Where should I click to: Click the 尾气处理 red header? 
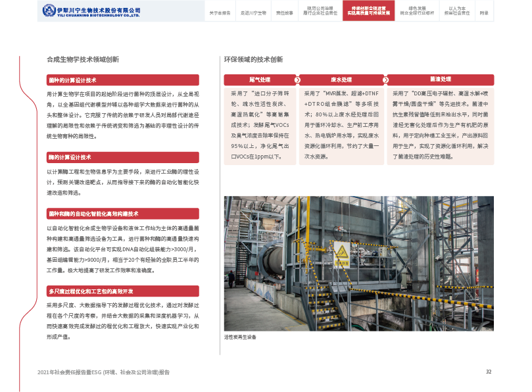pyautogui.click(x=260, y=80)
